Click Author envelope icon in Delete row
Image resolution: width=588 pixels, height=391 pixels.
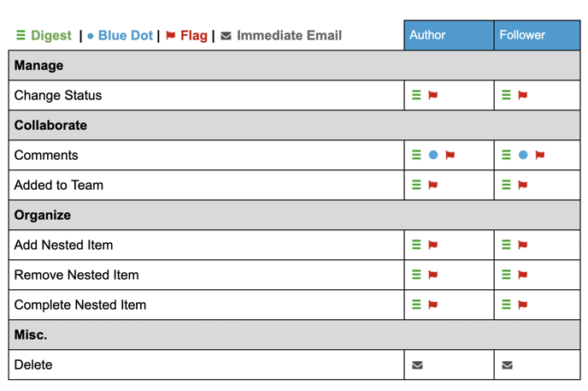tap(417, 364)
